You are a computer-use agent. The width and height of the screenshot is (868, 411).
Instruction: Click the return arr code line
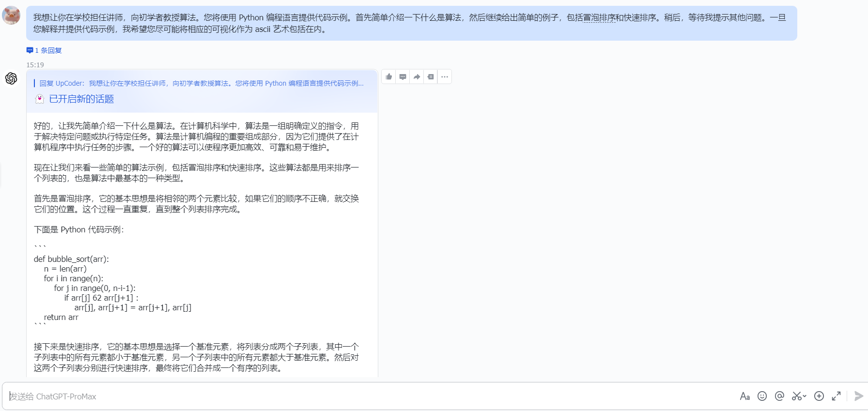coord(61,317)
